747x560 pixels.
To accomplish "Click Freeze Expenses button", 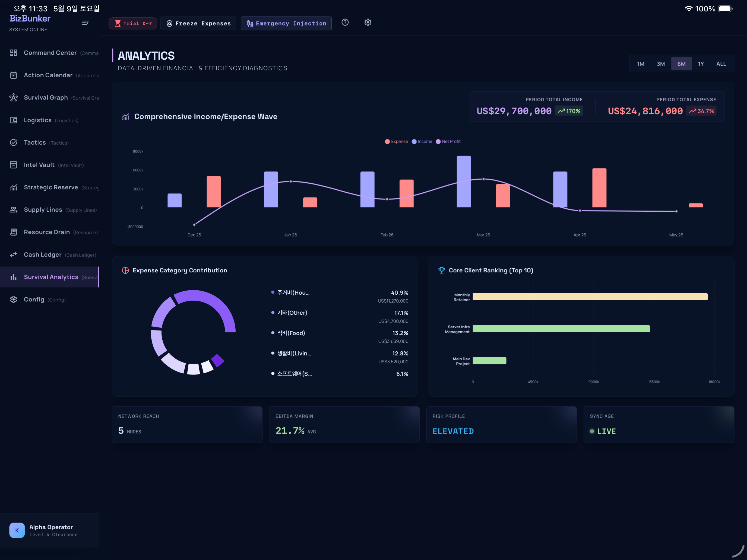I will [x=198, y=23].
